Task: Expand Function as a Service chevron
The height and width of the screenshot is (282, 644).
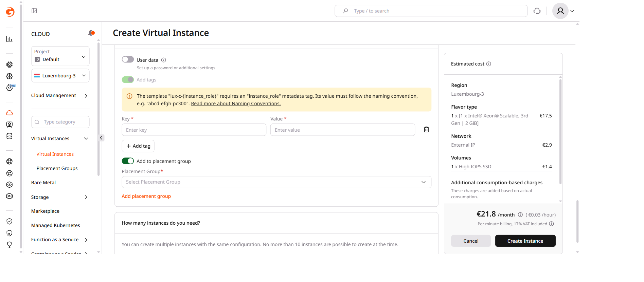Action: [x=86, y=240]
